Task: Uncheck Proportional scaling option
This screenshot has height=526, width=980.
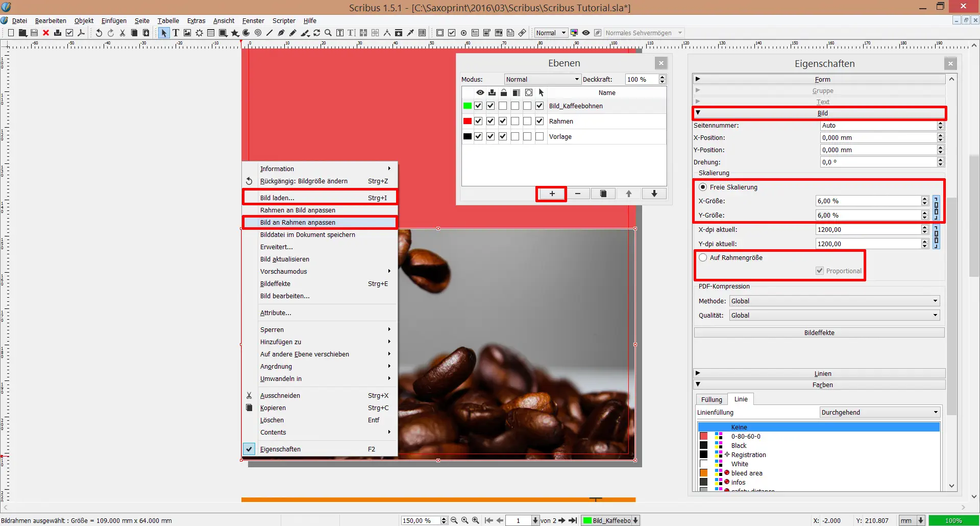Action: (820, 271)
